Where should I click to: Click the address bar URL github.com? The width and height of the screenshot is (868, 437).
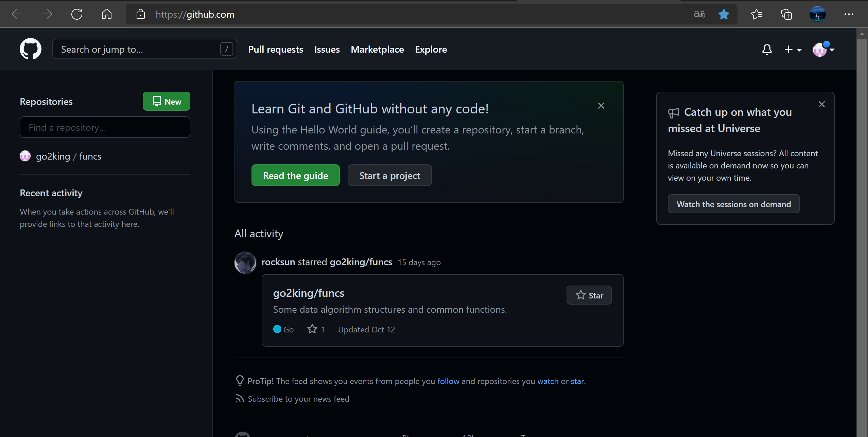[x=195, y=14]
